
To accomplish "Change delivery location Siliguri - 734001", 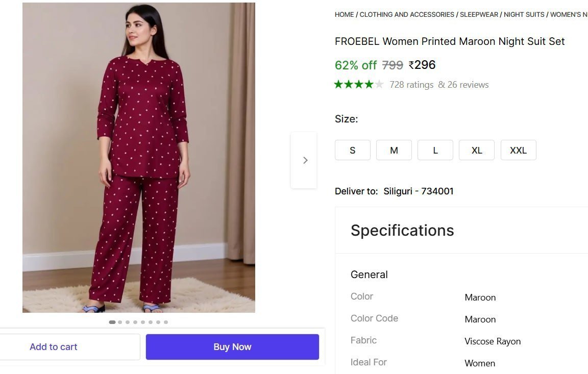I will 419,191.
